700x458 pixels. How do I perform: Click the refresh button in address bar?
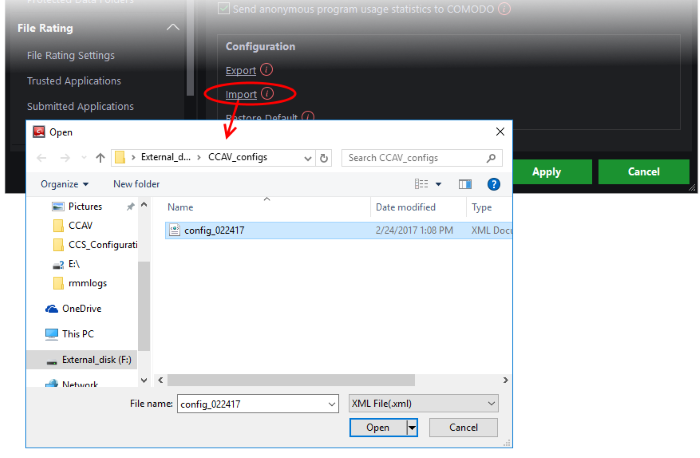[323, 158]
